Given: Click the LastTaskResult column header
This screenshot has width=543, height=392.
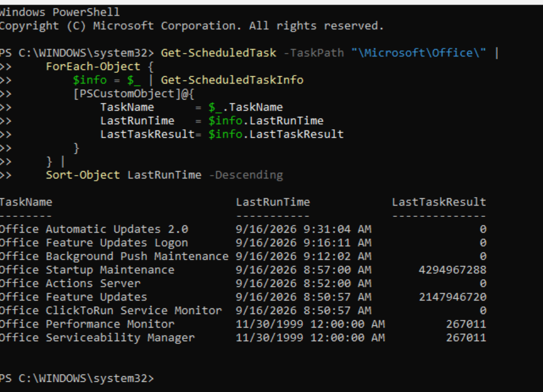Looking at the screenshot, I should click(439, 202).
